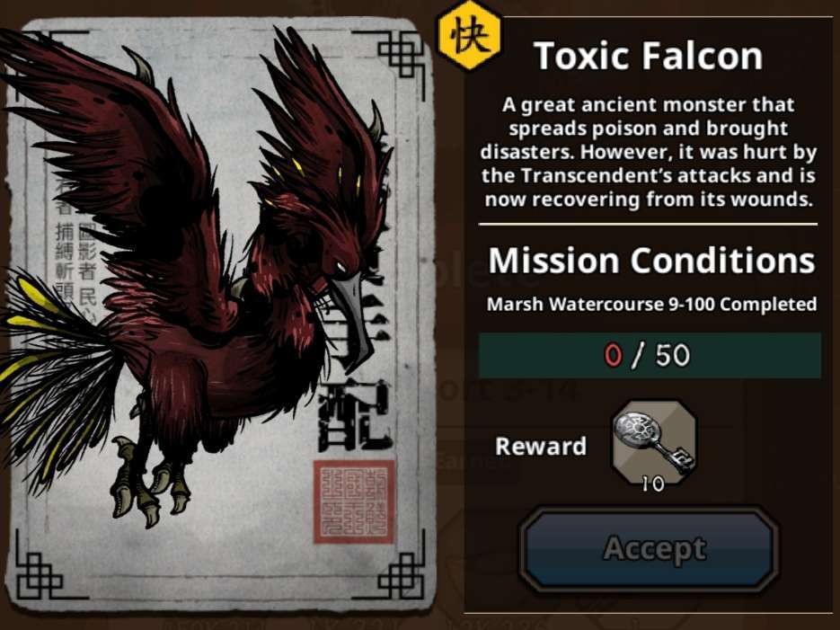
Task: Click the monster description paragraph
Action: 649,152
